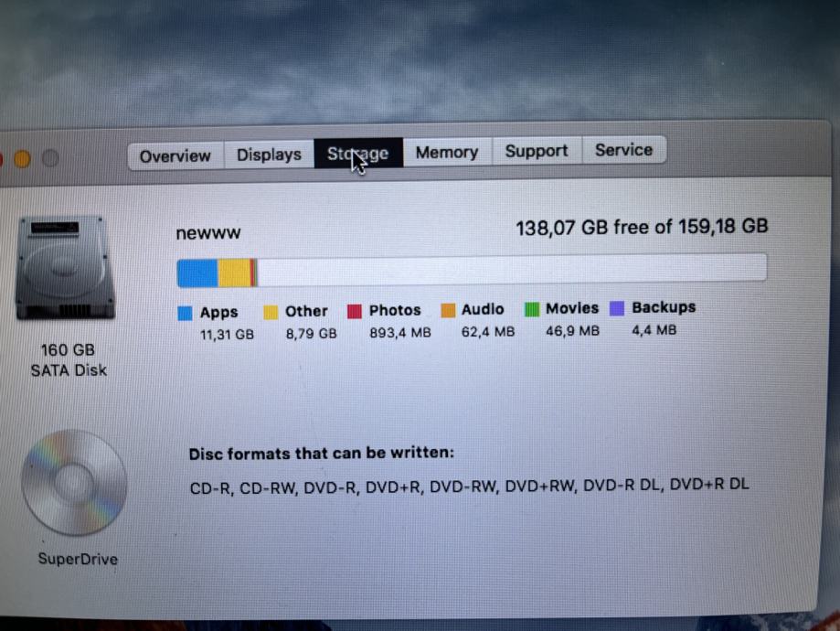Image resolution: width=840 pixels, height=631 pixels.
Task: Click the 'Photos' category label
Action: pos(395,310)
